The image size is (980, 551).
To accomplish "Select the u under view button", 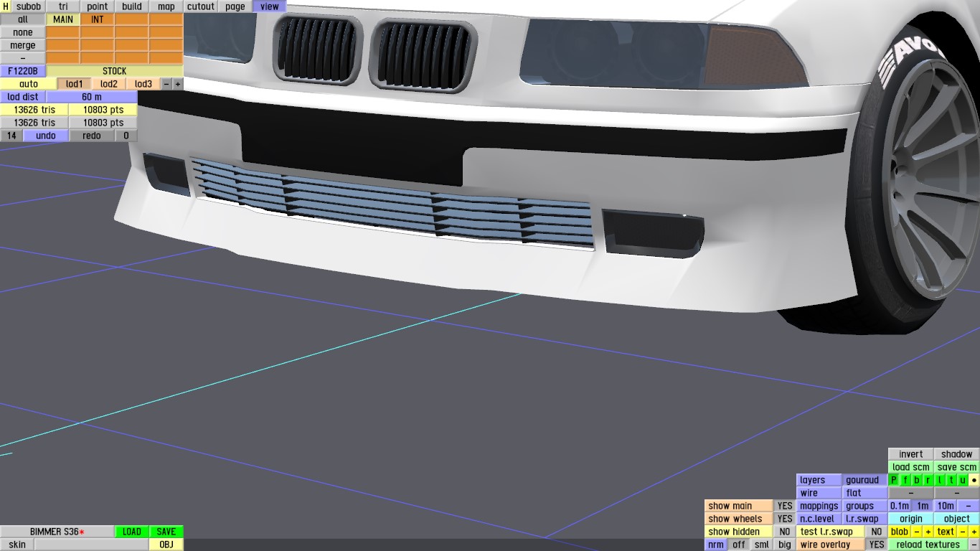I will (963, 480).
